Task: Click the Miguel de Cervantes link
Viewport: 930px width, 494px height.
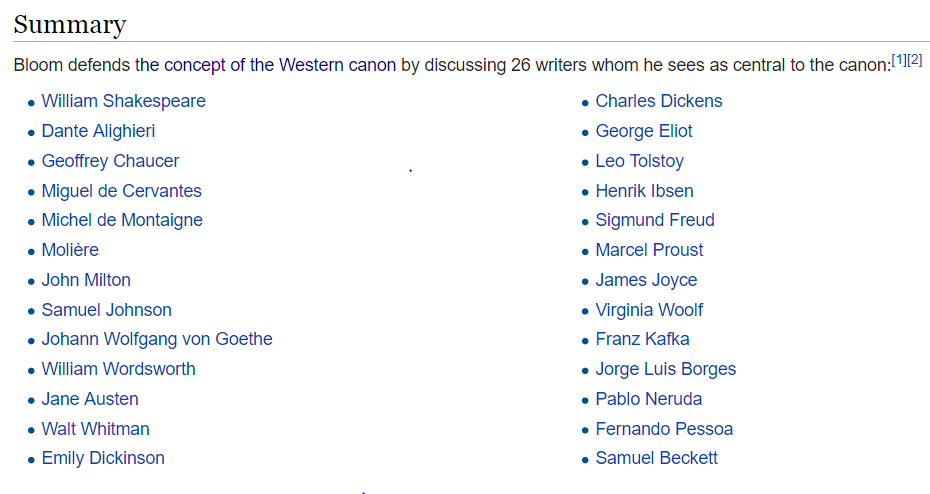Action: [122, 191]
